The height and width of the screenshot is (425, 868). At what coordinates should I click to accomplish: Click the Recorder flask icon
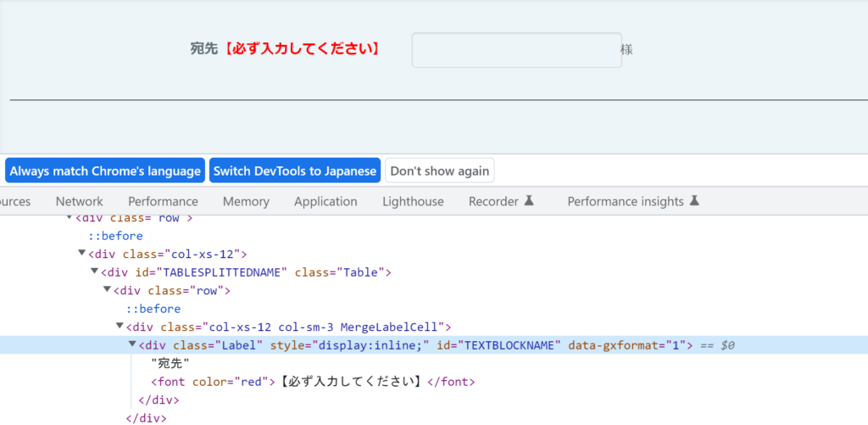coord(529,200)
